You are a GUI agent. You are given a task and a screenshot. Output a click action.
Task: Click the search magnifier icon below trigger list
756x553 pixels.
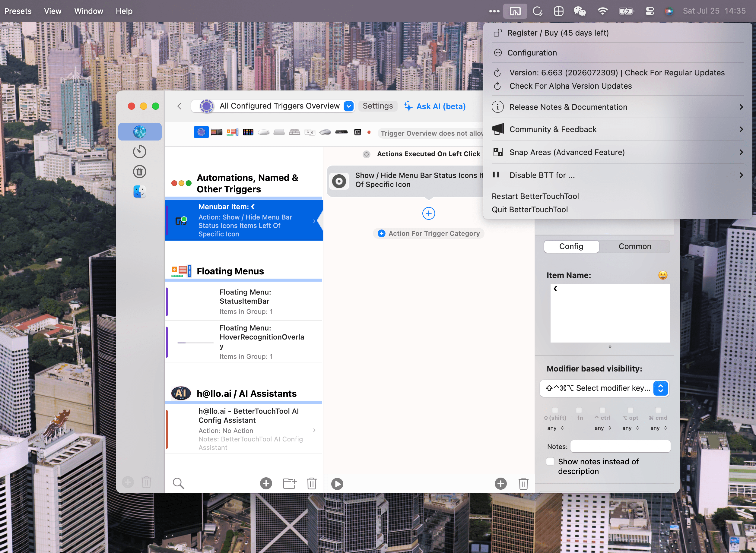178,483
